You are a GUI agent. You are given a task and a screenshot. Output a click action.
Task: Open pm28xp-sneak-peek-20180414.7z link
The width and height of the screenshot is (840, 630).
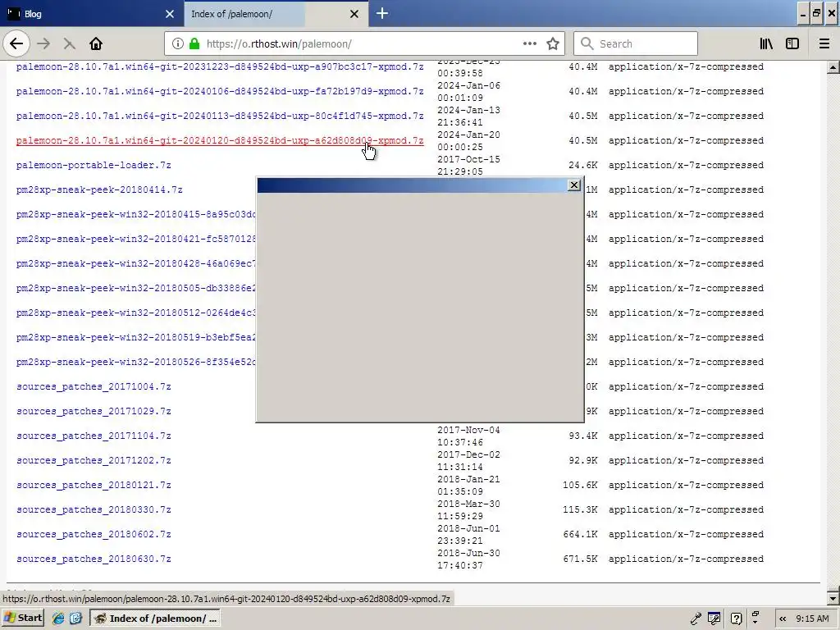99,190
